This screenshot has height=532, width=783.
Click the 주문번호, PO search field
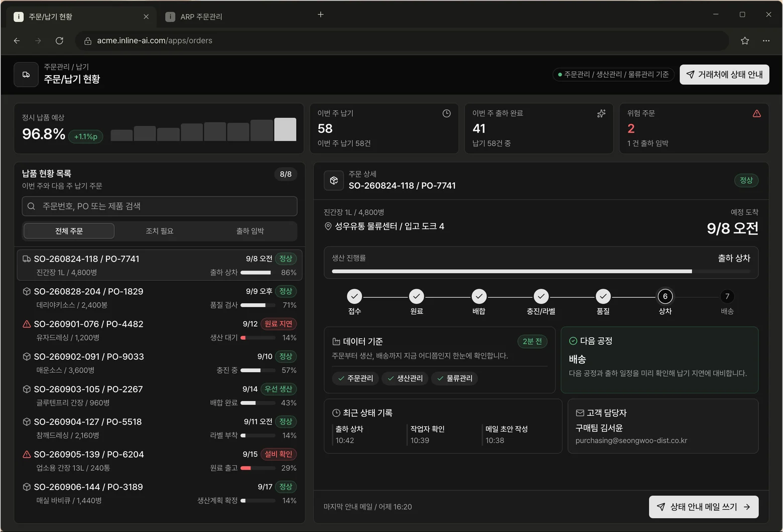tap(160, 206)
